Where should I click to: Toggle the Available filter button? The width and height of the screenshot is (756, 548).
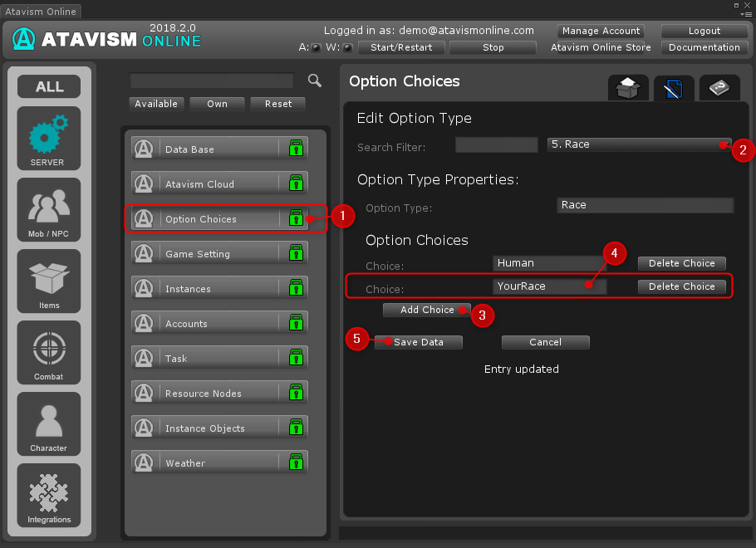(x=156, y=104)
